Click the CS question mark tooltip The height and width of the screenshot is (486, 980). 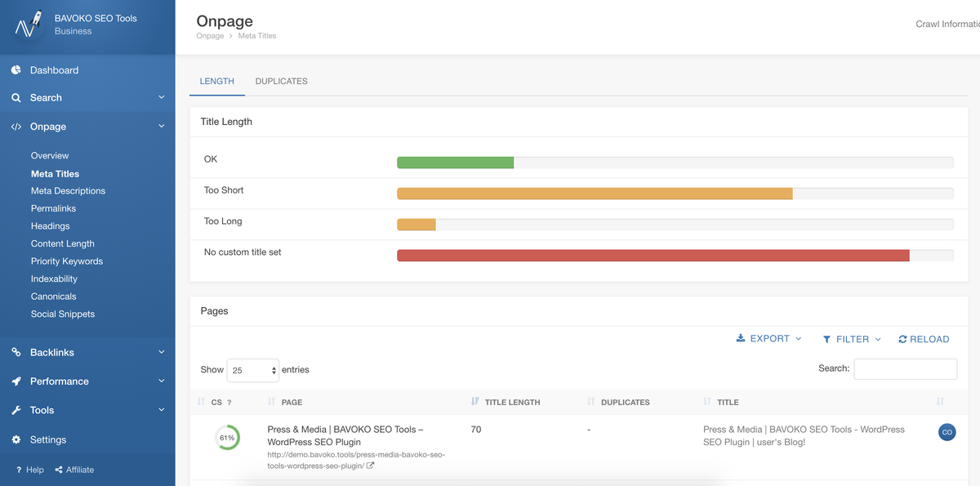pos(229,402)
